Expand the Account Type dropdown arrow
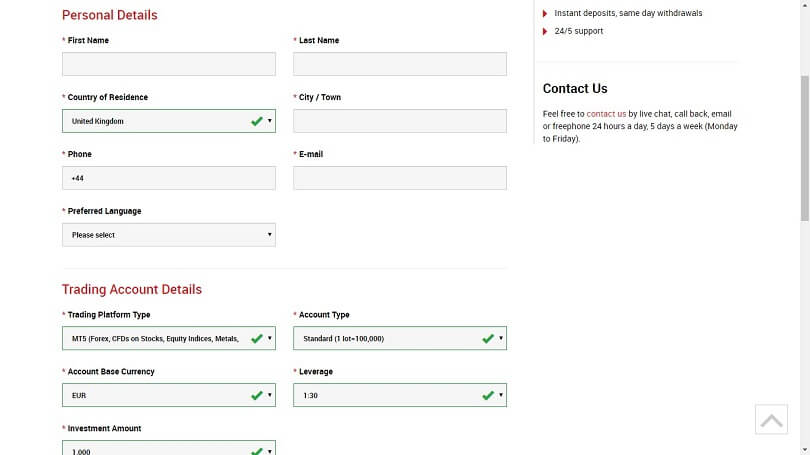 501,338
